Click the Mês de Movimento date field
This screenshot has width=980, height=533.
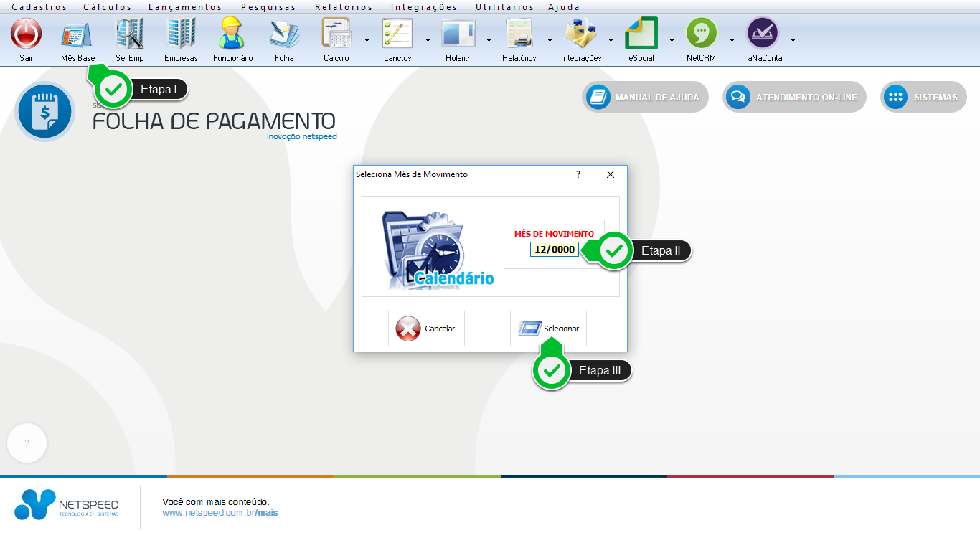point(555,250)
